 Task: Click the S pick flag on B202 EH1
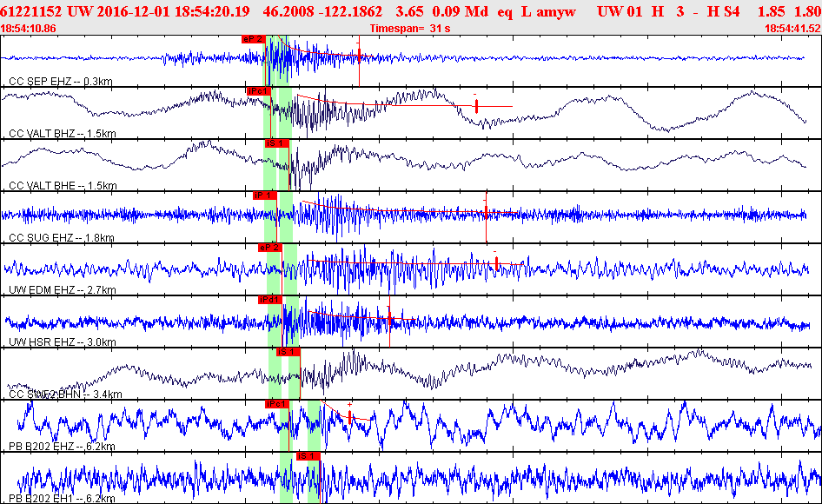click(x=308, y=455)
